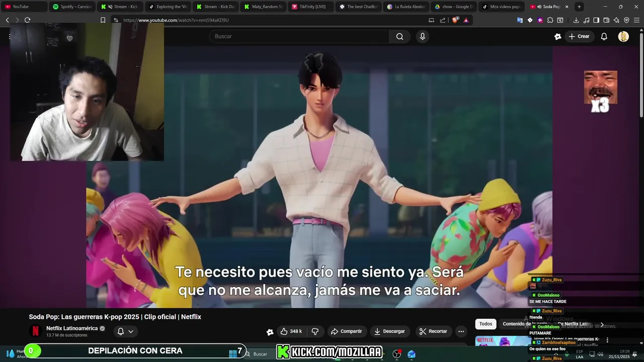Switch to the La Ruleta Aleatoria tab

pos(407,7)
